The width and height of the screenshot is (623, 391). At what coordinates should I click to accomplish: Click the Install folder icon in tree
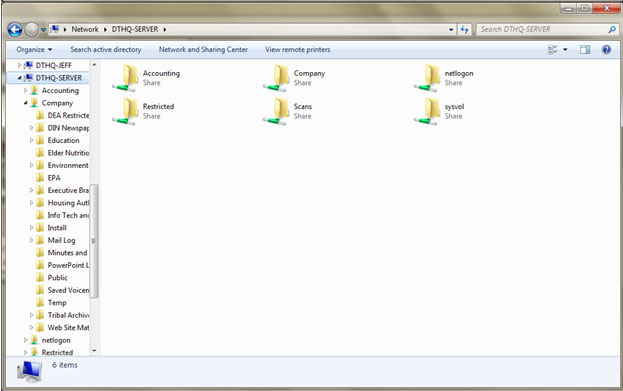(x=40, y=228)
